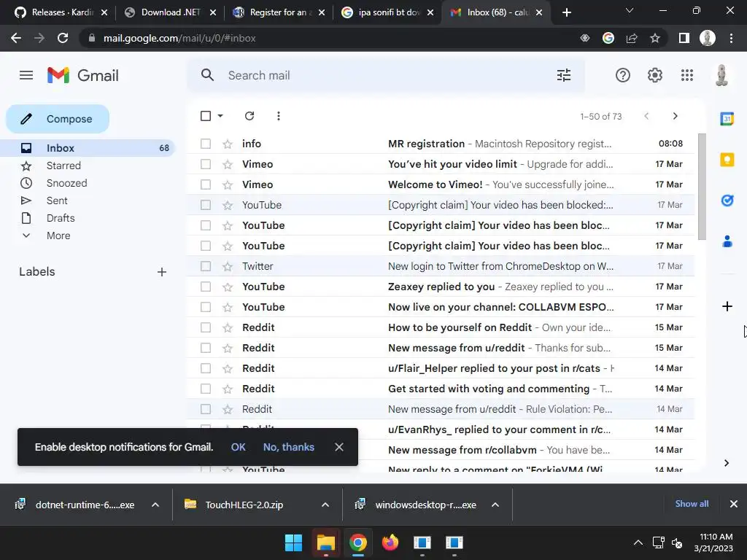Viewport: 747px width, 560px height.
Task: Select the u/Flair_Helper email checkbox
Action: (206, 368)
